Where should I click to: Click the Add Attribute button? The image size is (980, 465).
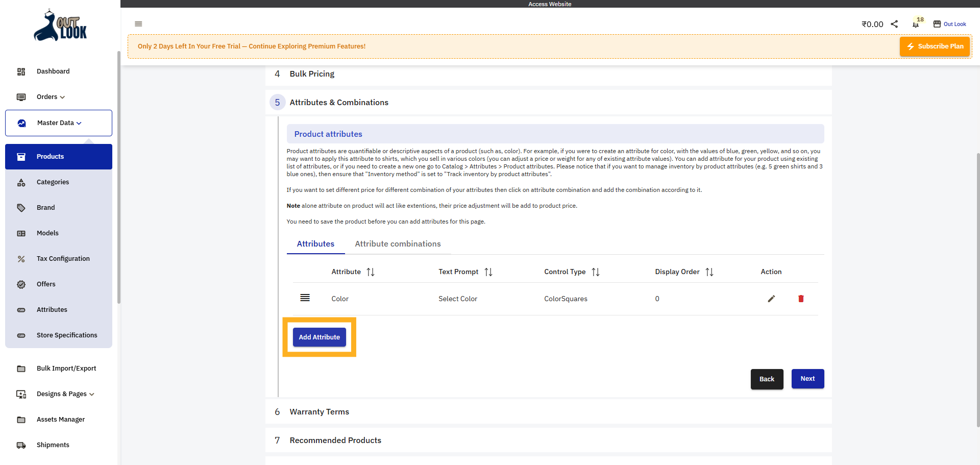coord(320,337)
